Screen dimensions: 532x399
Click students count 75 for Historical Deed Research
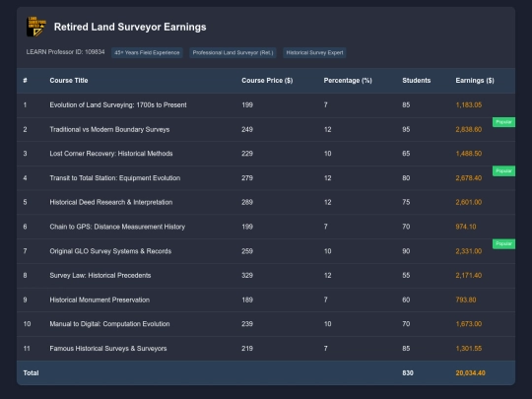(406, 202)
